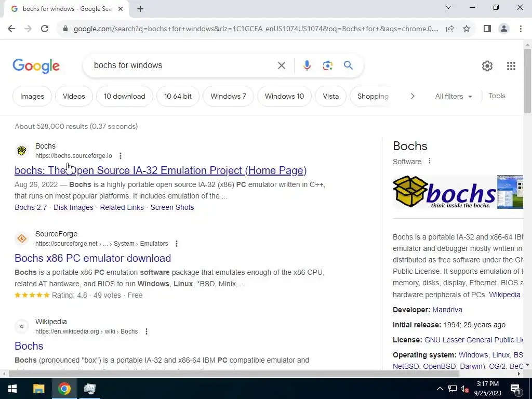Open the pinned monitor app on taskbar

coord(89,389)
